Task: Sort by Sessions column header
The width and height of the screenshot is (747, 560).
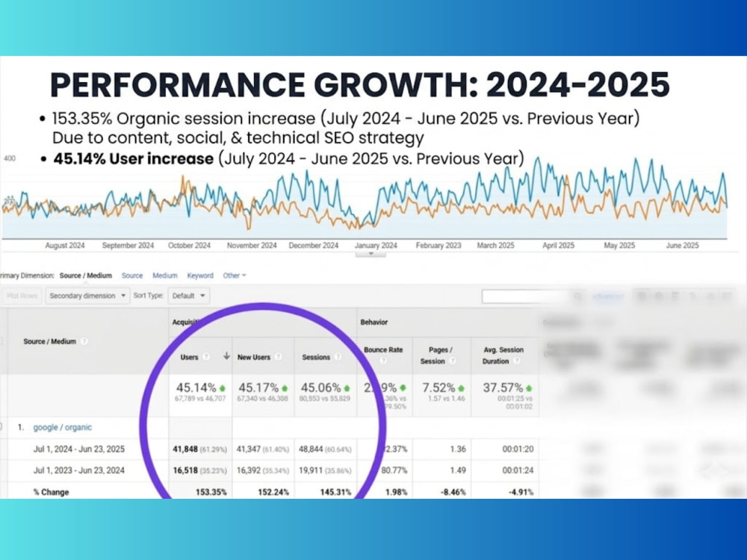Action: pos(316,357)
